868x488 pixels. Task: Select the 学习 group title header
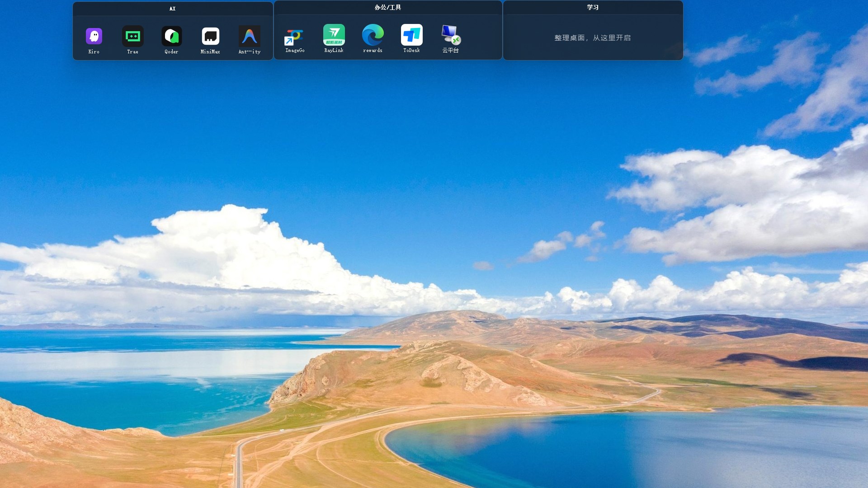click(592, 7)
